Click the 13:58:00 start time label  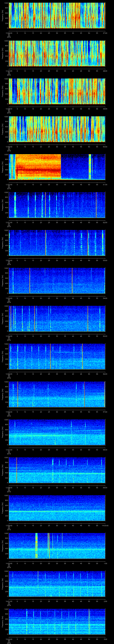[9, 488]
